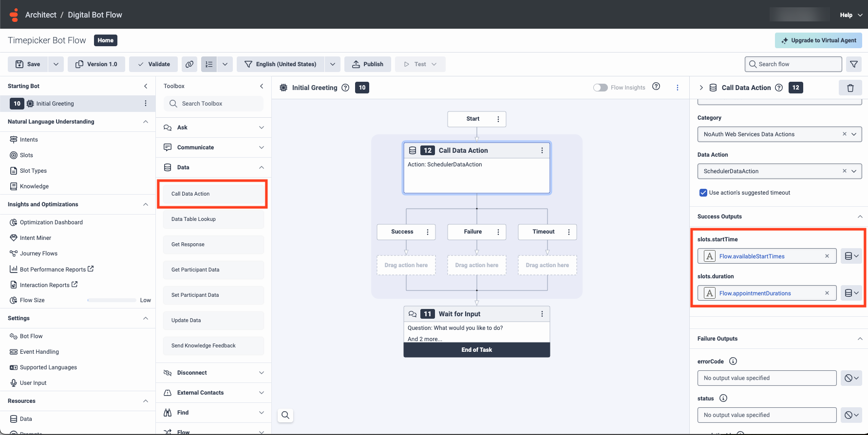The image size is (868, 435).
Task: Click the zoom magnifier icon on the canvas
Action: point(285,415)
